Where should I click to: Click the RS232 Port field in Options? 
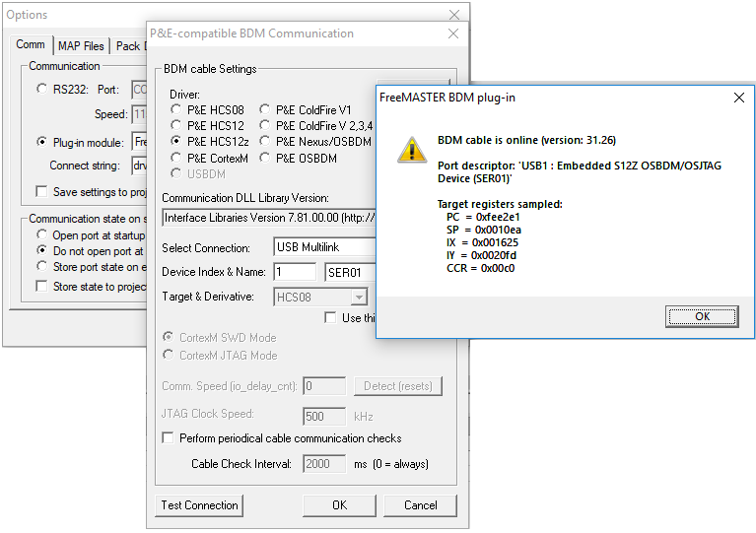(x=139, y=90)
